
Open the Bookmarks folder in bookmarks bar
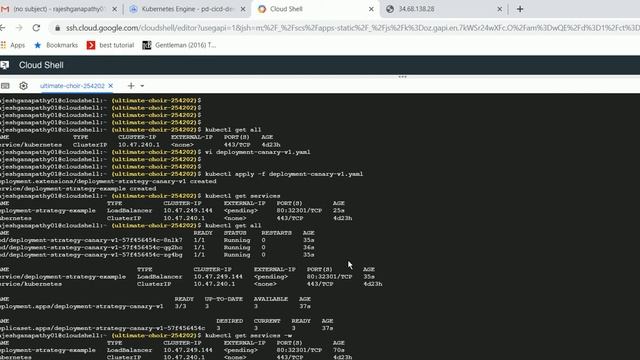tap(56, 45)
